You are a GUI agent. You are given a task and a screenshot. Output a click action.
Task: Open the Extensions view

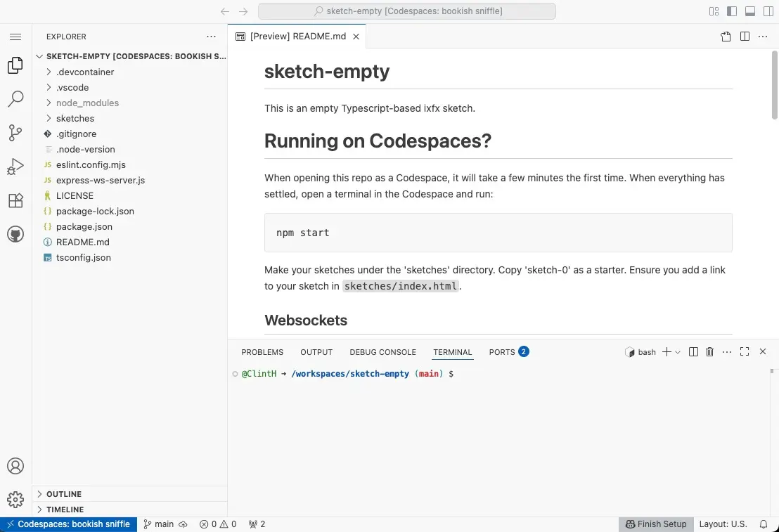(15, 200)
